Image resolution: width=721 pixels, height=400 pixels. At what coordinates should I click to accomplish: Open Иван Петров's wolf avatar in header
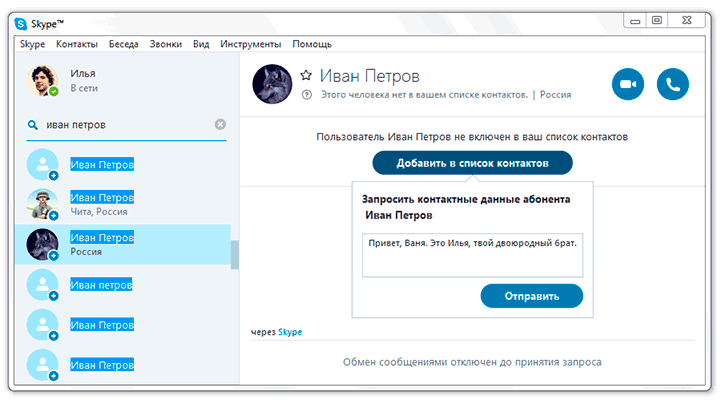[272, 84]
